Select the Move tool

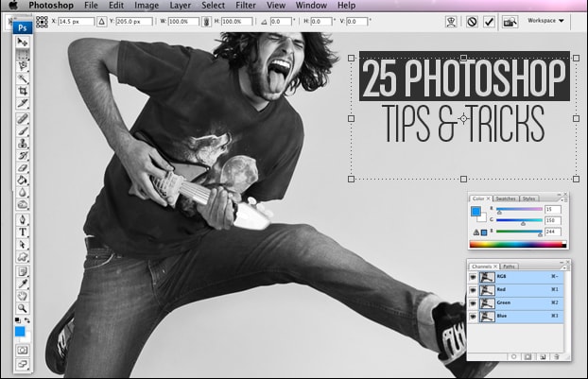(x=23, y=42)
